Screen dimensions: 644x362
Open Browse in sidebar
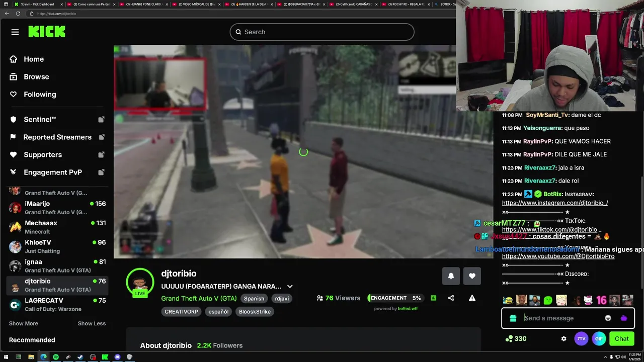(36, 77)
